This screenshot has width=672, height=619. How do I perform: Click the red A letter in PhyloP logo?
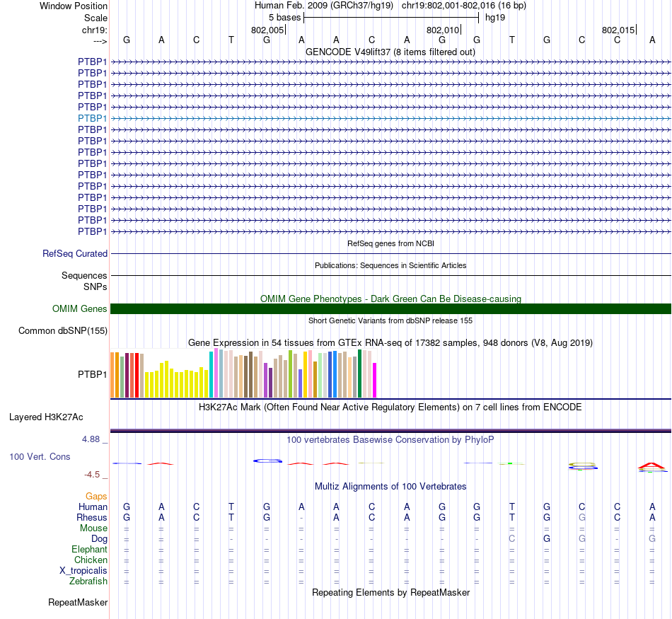coord(651,465)
